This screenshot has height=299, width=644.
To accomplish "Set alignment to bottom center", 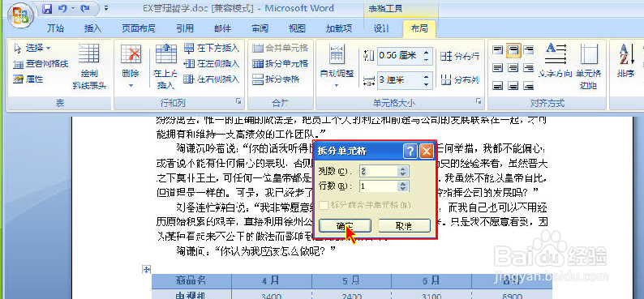I will [513, 85].
